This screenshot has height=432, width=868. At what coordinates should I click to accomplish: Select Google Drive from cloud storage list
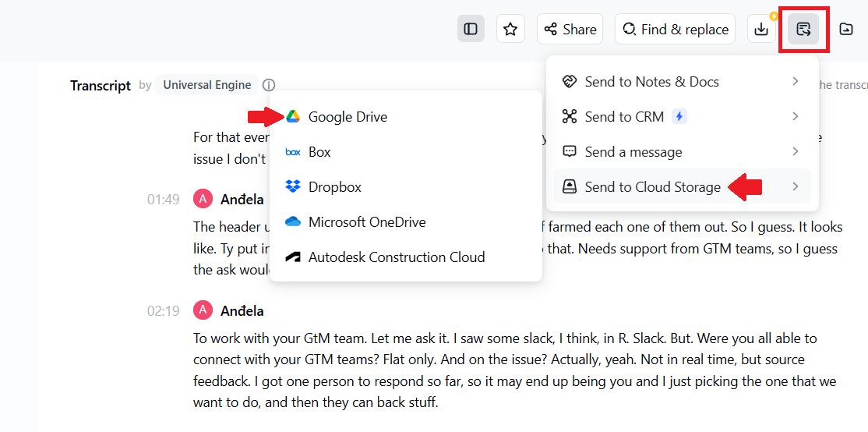[348, 117]
